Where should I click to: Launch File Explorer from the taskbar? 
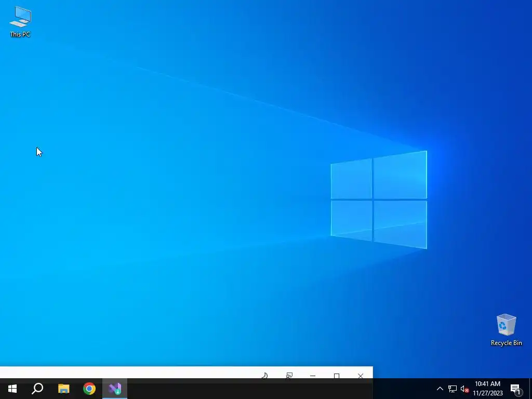[63, 389]
